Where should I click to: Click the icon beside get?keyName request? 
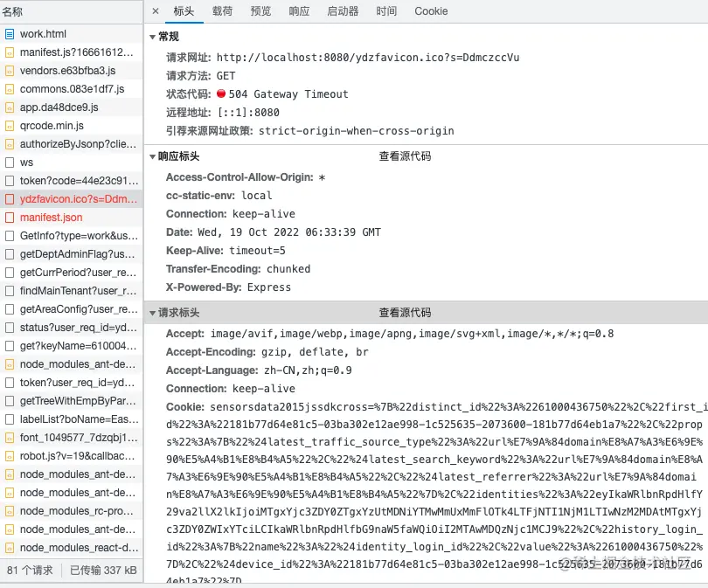10,346
